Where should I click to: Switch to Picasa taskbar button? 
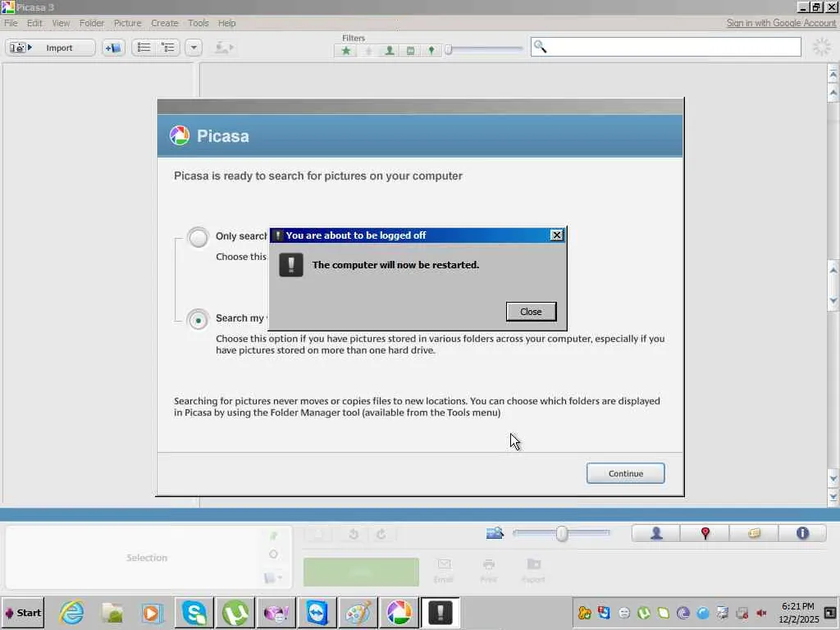tap(399, 613)
